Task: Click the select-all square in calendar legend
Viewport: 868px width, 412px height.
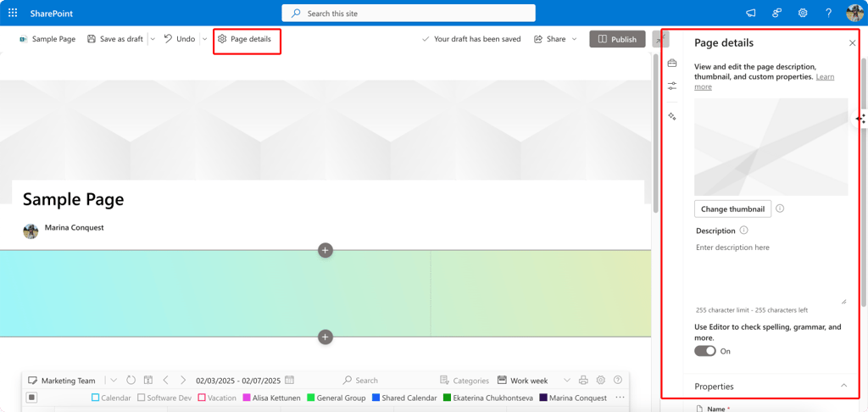Action: [x=31, y=397]
